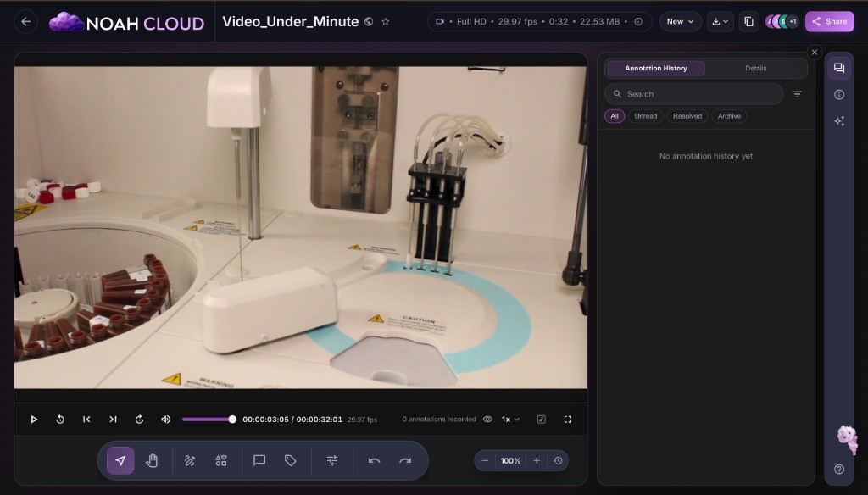Select the Resolved filter chip
Image resolution: width=868 pixels, height=495 pixels.
[x=687, y=116]
